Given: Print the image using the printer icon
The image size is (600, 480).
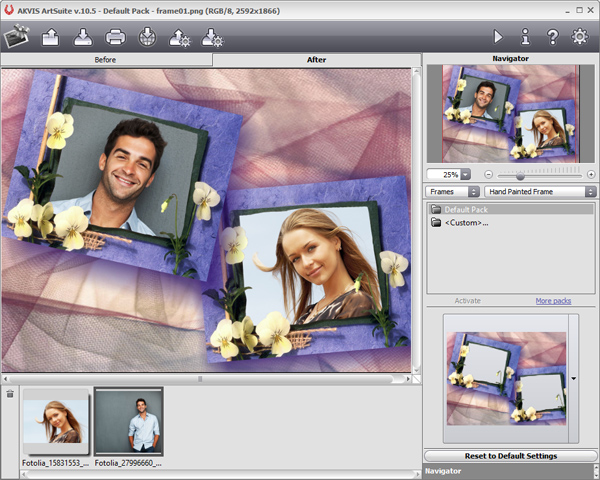Looking at the screenshot, I should pos(115,37).
